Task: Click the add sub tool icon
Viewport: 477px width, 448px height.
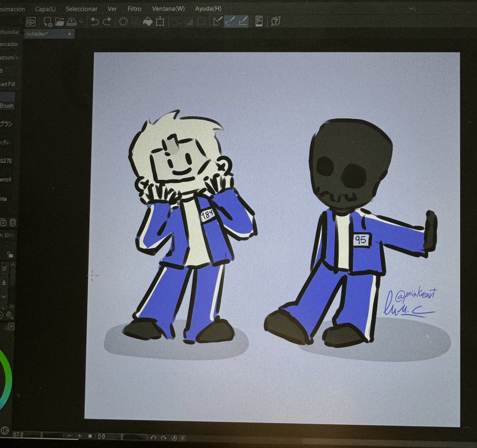Action: tap(3, 223)
